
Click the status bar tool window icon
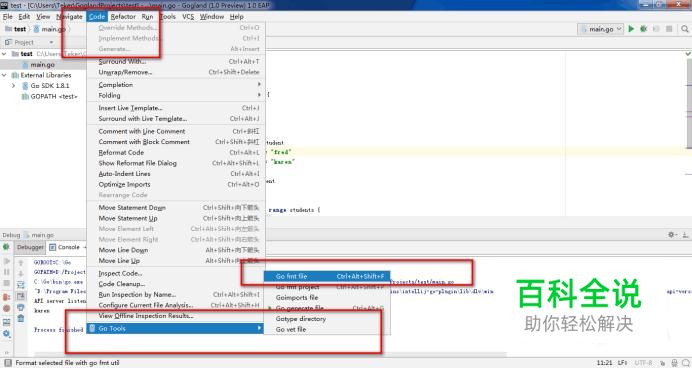tap(8, 363)
